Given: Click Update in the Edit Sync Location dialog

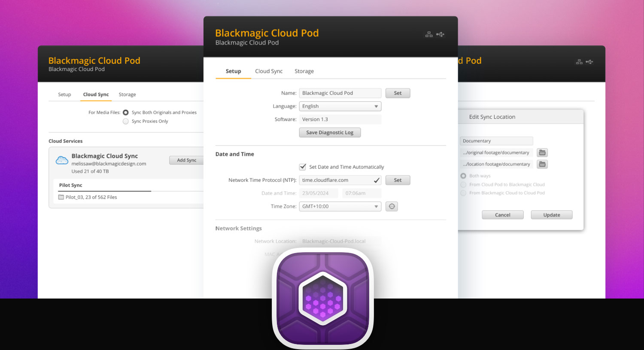Looking at the screenshot, I should coord(552,214).
